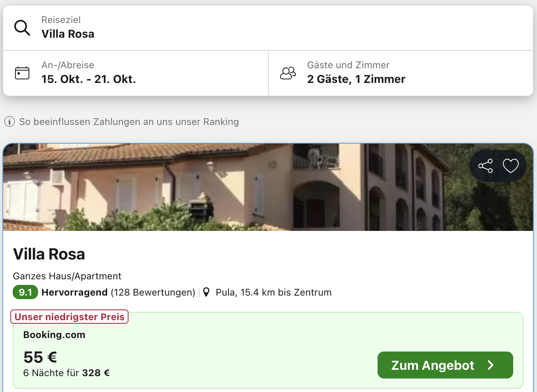Click chevron arrow in Zum Angebot
This screenshot has width=537, height=392.
pos(491,365)
